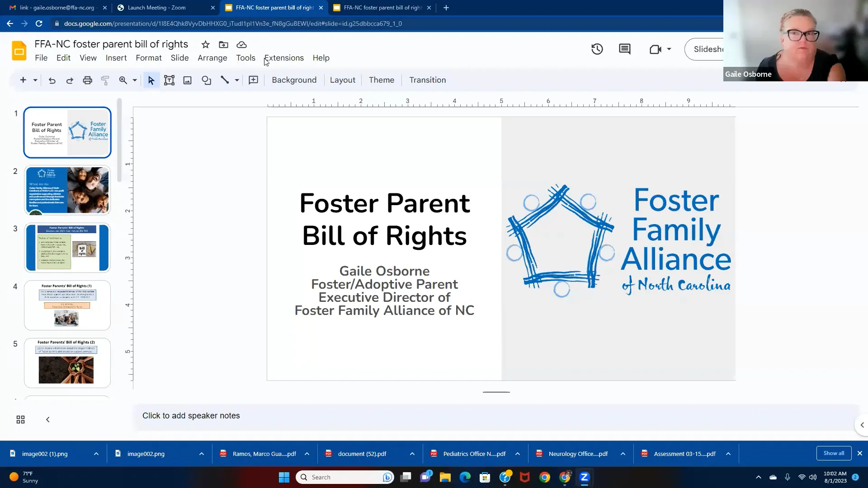Screen dimensions: 868x488
Task: Select the text box tool
Action: click(169, 80)
